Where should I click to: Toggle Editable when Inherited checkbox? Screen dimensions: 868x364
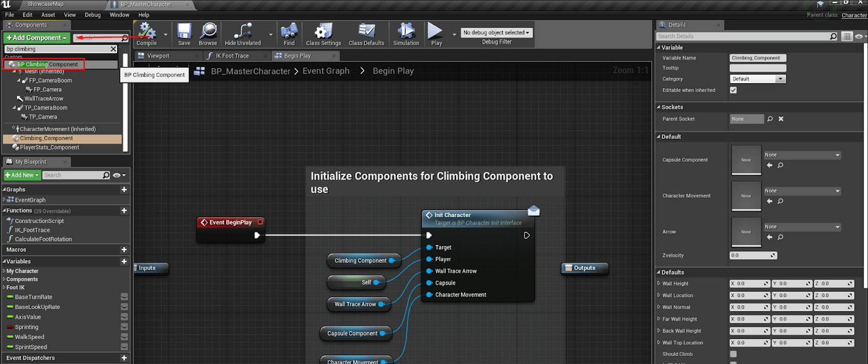[734, 90]
